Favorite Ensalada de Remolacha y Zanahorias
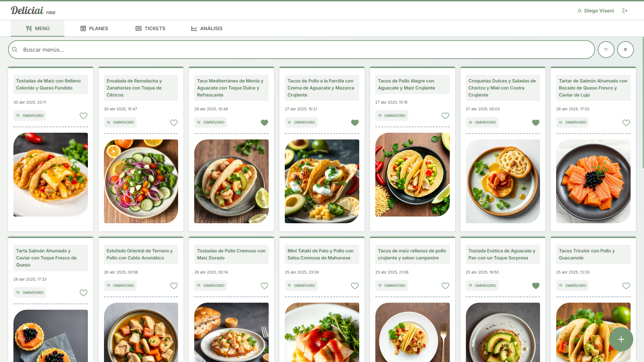 point(174,123)
